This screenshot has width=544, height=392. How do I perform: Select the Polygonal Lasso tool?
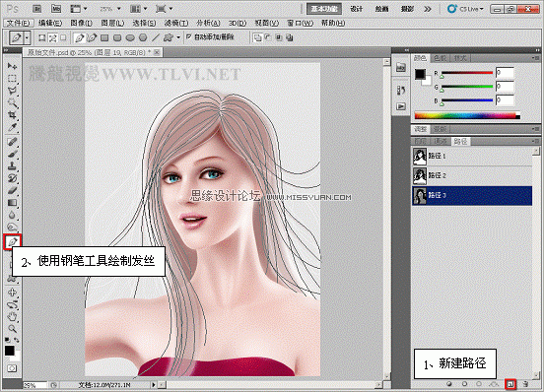click(x=12, y=91)
